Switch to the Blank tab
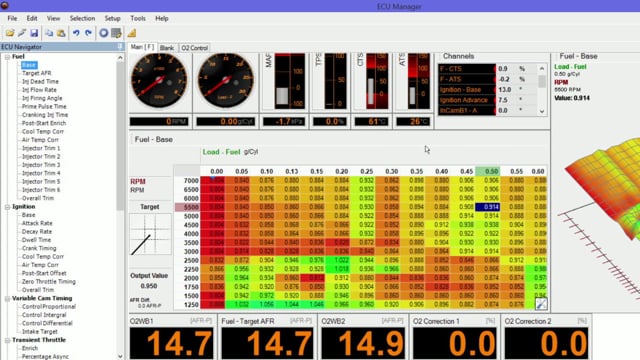 coord(167,48)
